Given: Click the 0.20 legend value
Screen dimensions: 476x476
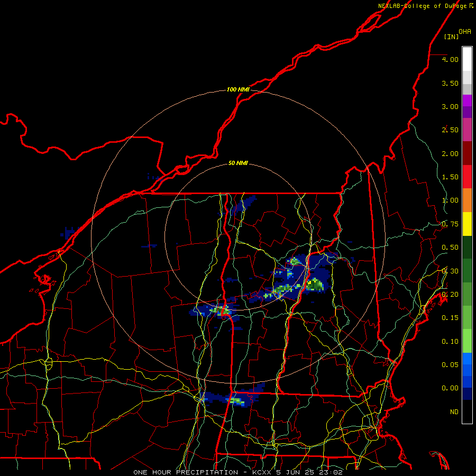Looking at the screenshot, I should coord(450,295).
